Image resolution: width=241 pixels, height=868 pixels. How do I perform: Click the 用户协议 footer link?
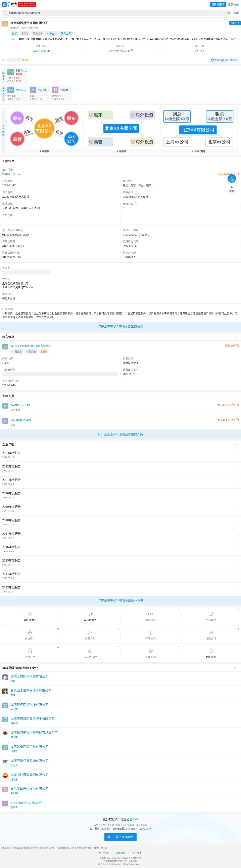[104, 853]
